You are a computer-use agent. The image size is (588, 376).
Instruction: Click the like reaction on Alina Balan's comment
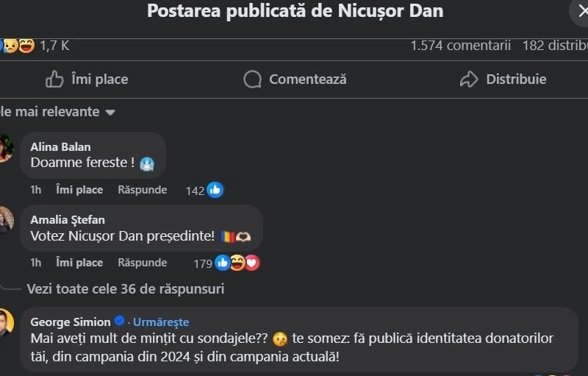215,190
